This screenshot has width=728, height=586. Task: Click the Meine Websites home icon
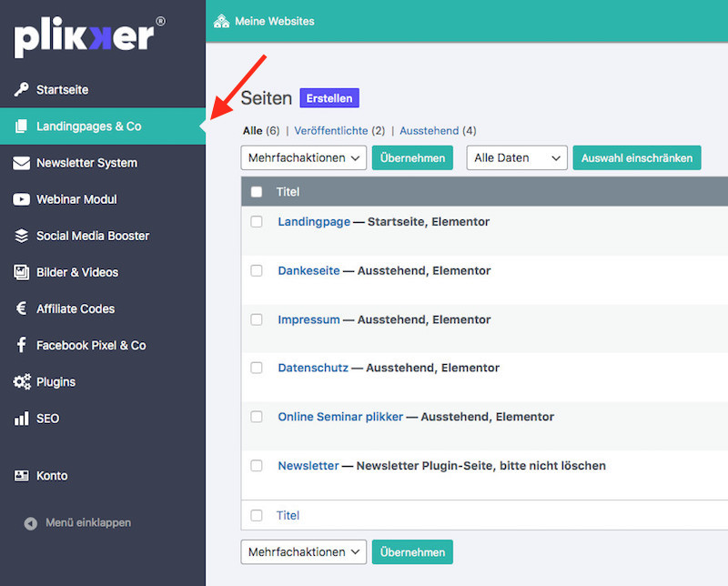pos(221,20)
